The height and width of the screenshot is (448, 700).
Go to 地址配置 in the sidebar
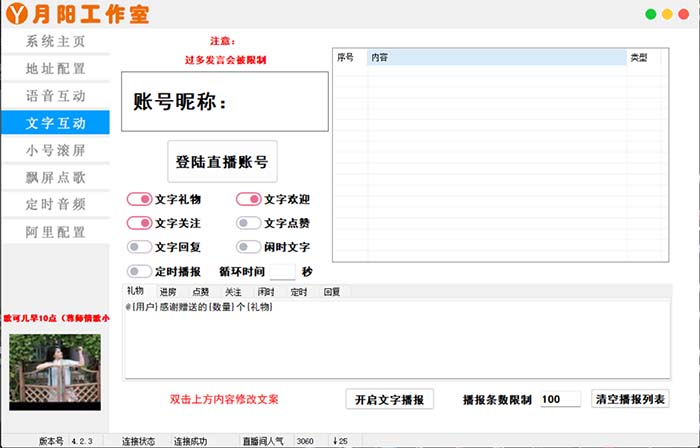(x=55, y=69)
